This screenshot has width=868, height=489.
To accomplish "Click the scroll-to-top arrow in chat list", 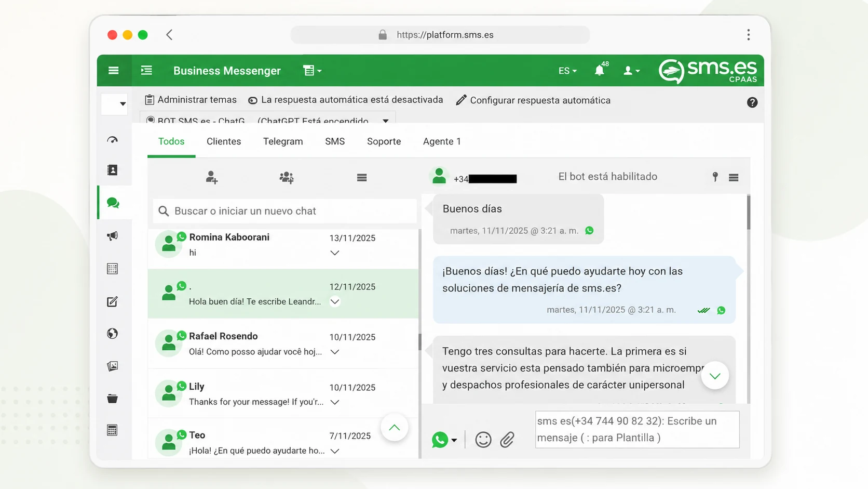I will point(395,427).
